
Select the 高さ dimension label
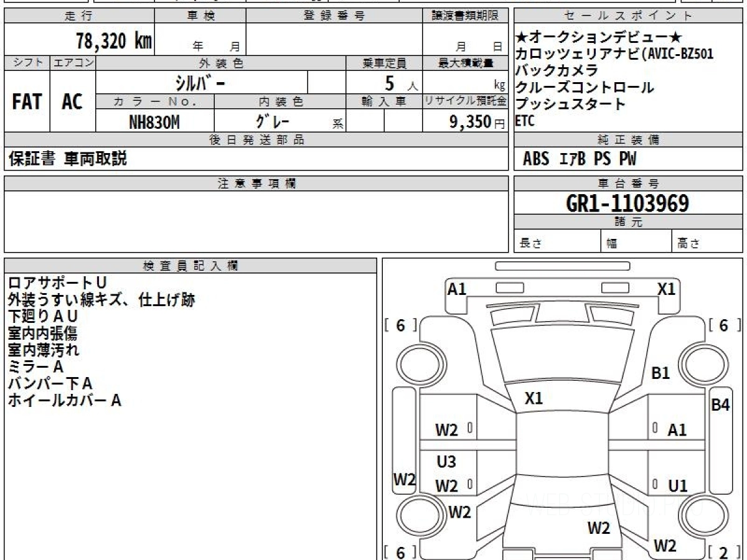pos(688,243)
